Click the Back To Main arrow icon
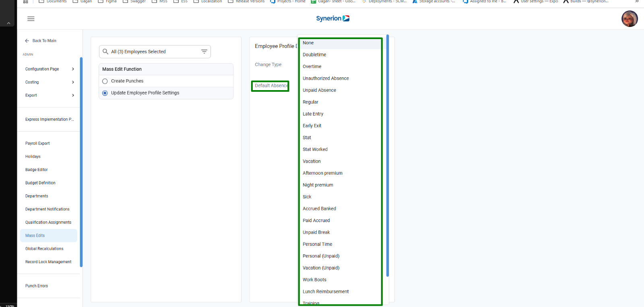This screenshot has width=644, height=307. 27,41
